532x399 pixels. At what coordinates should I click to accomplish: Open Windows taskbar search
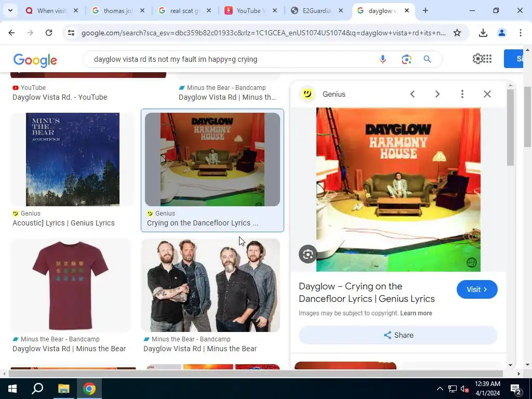pos(37,389)
